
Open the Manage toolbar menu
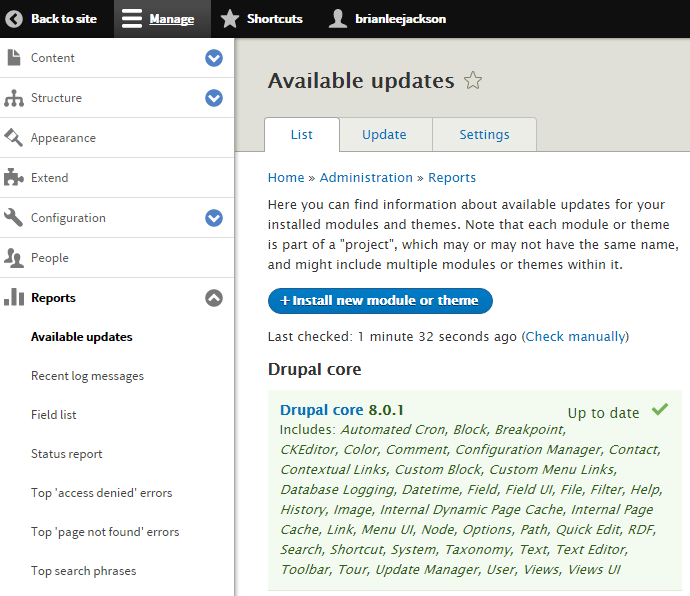(x=162, y=19)
